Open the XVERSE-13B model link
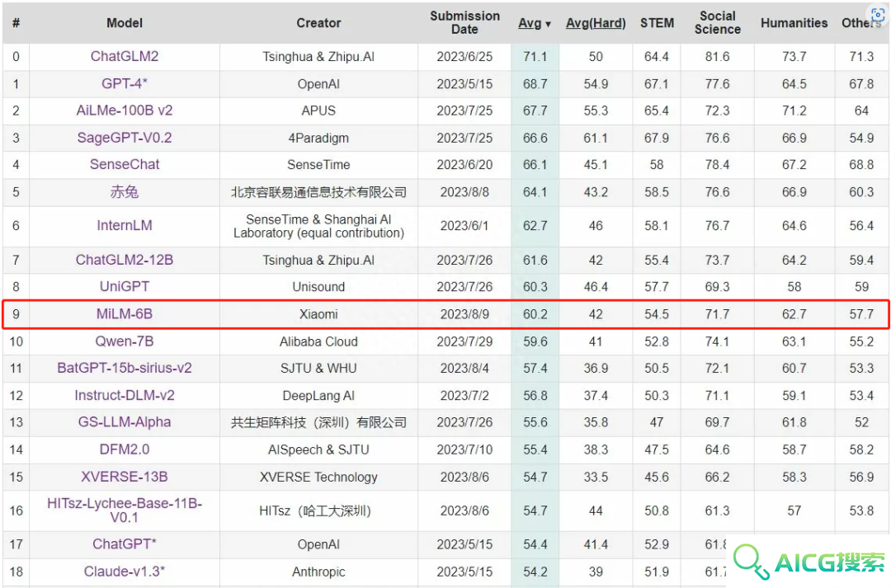 (x=125, y=477)
